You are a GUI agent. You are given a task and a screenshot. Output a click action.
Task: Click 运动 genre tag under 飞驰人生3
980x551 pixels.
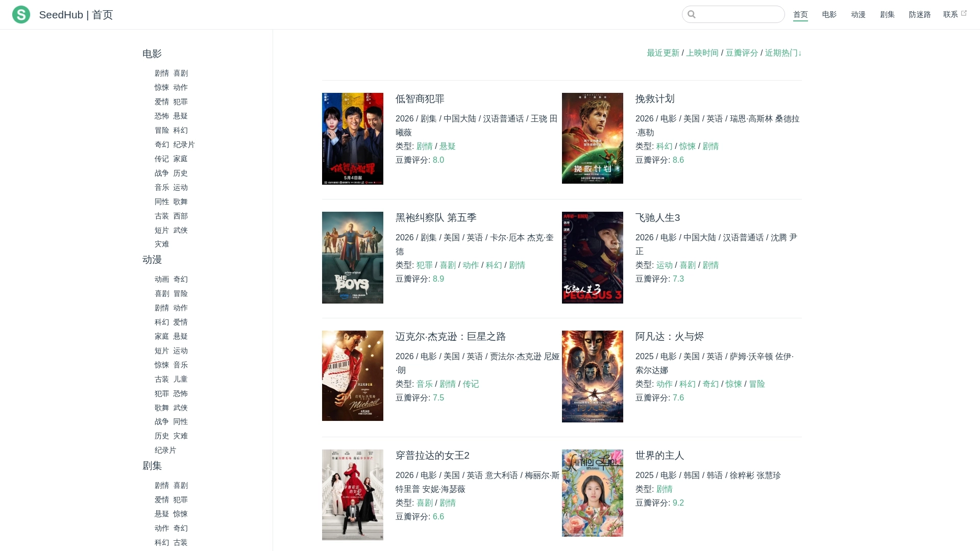coord(664,265)
